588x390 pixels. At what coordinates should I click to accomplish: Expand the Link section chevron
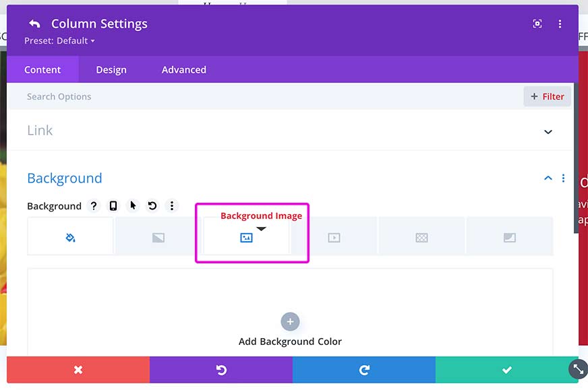tap(548, 132)
